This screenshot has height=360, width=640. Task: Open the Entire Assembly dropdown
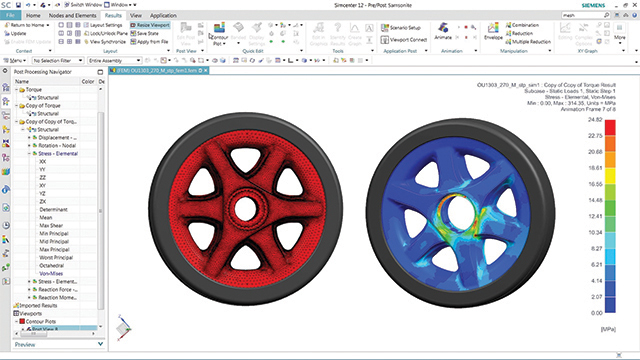(115, 60)
